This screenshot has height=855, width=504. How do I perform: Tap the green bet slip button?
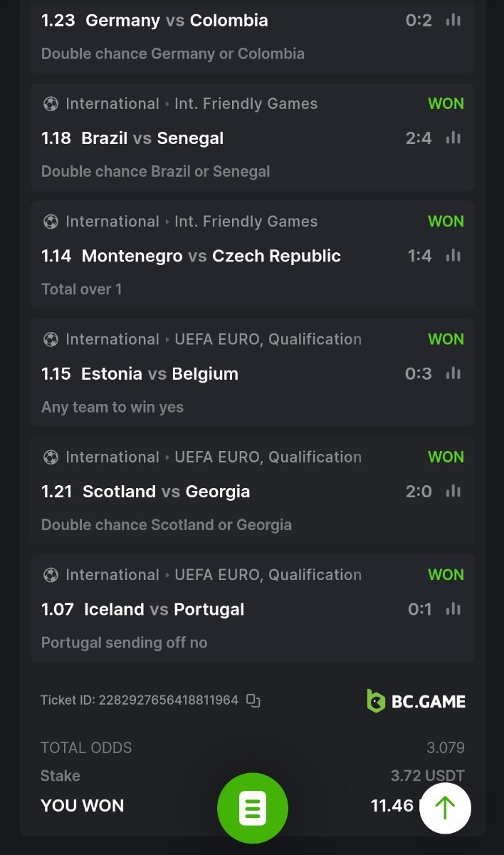coord(253,808)
